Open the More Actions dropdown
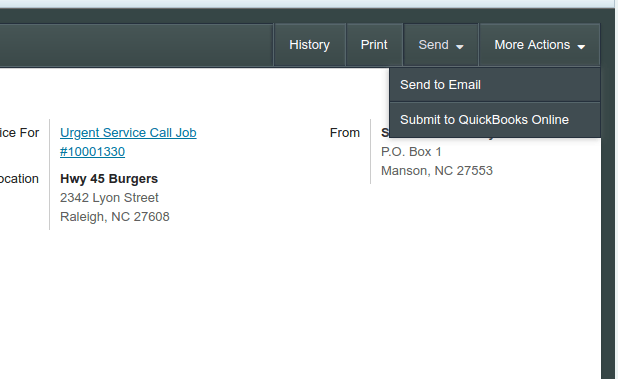618x379 pixels. click(x=539, y=45)
